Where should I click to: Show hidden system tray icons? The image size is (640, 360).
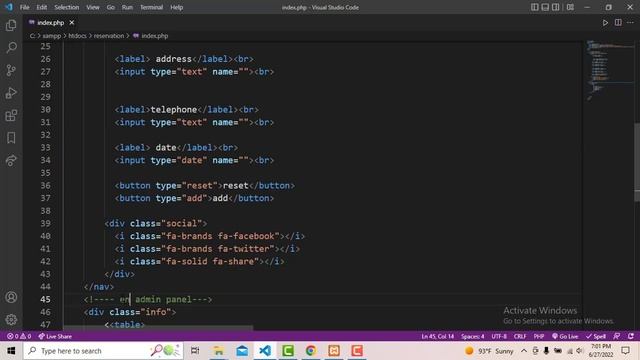tap(524, 351)
